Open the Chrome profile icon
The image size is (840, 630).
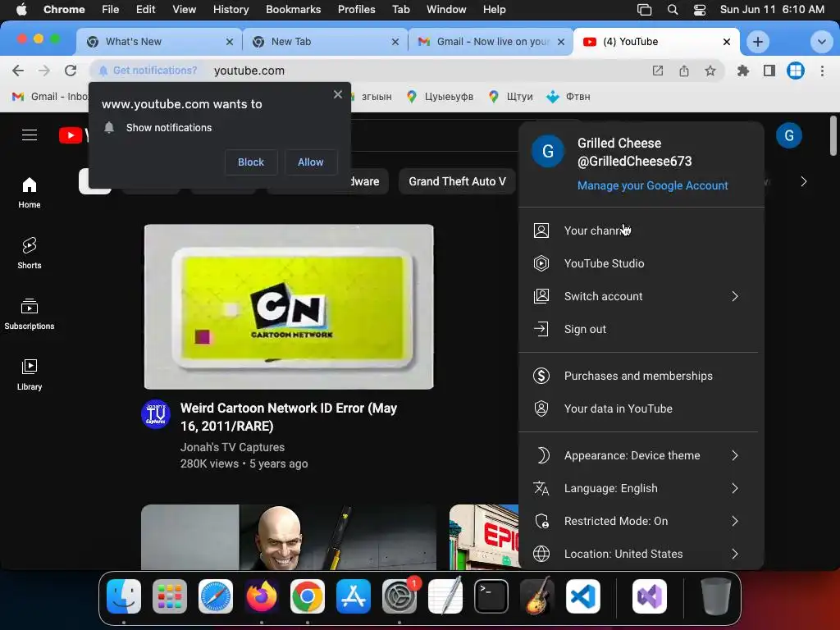[x=796, y=71]
